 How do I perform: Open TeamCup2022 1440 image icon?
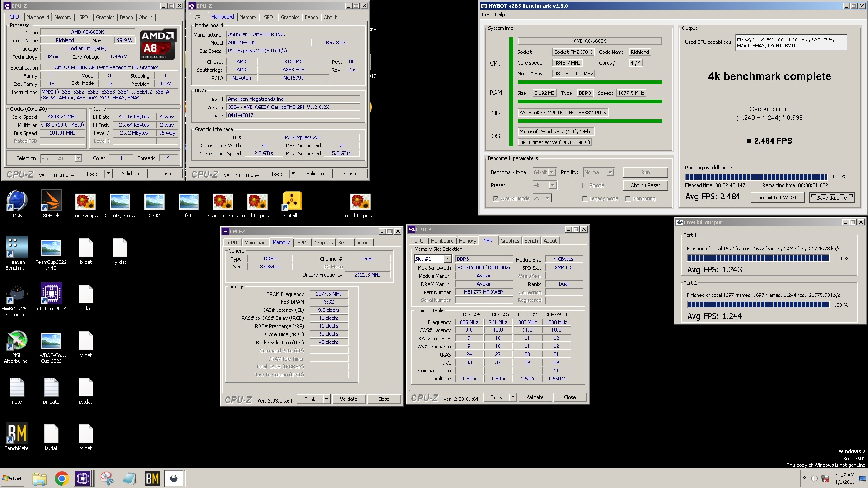click(51, 254)
